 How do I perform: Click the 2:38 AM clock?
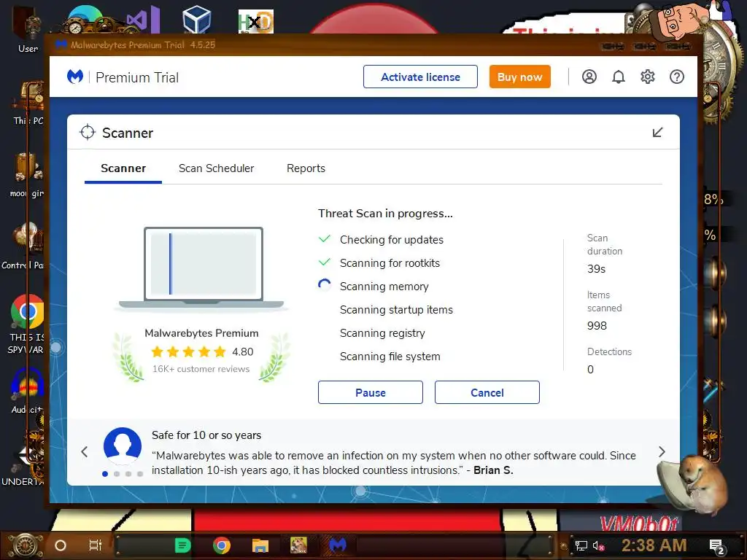pyautogui.click(x=654, y=545)
